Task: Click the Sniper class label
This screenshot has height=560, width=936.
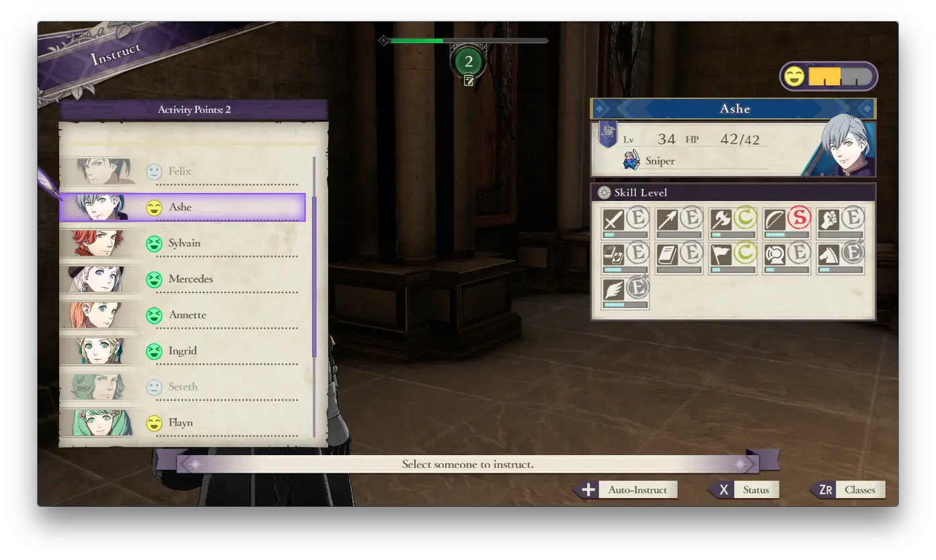Action: tap(660, 161)
